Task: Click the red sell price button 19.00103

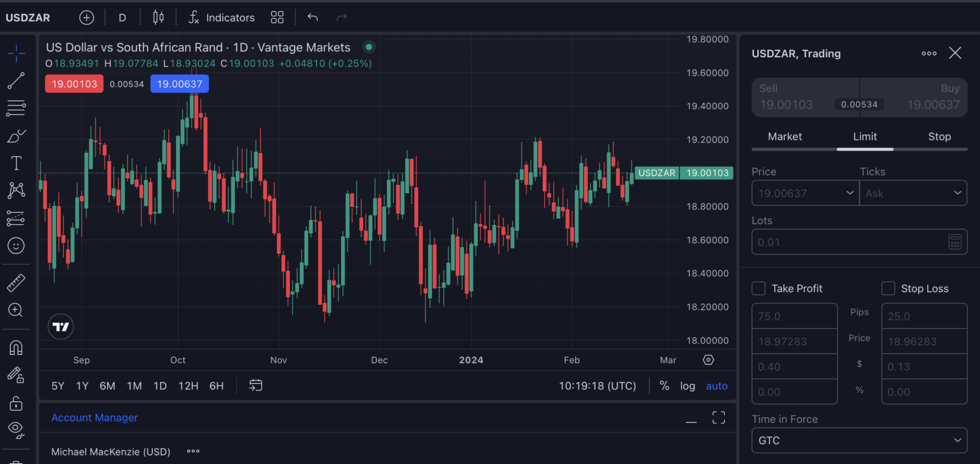Action: point(74,84)
